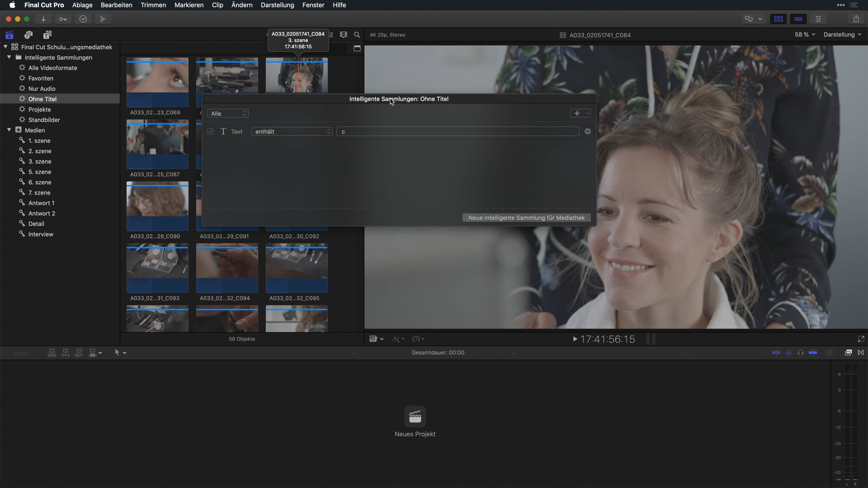Viewport: 868px width, 488px height.
Task: Click Neue Intelligente Sammlung für Mediathek button
Action: pos(526,218)
